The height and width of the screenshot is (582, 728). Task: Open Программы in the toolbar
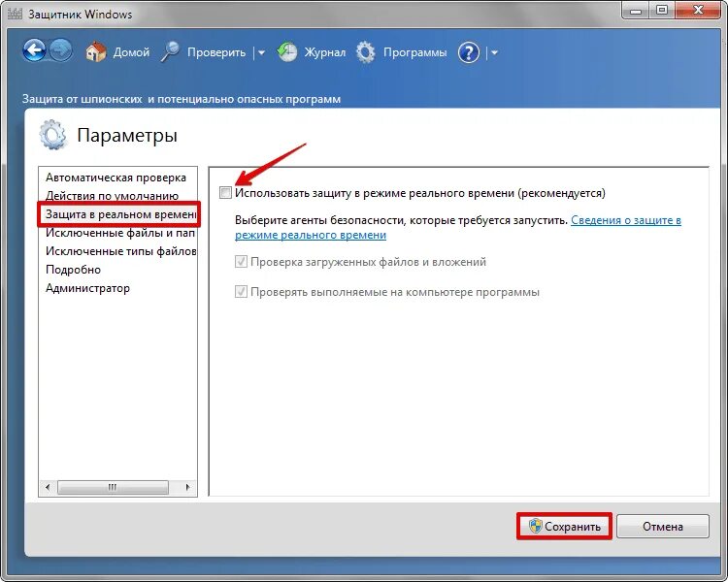(414, 52)
